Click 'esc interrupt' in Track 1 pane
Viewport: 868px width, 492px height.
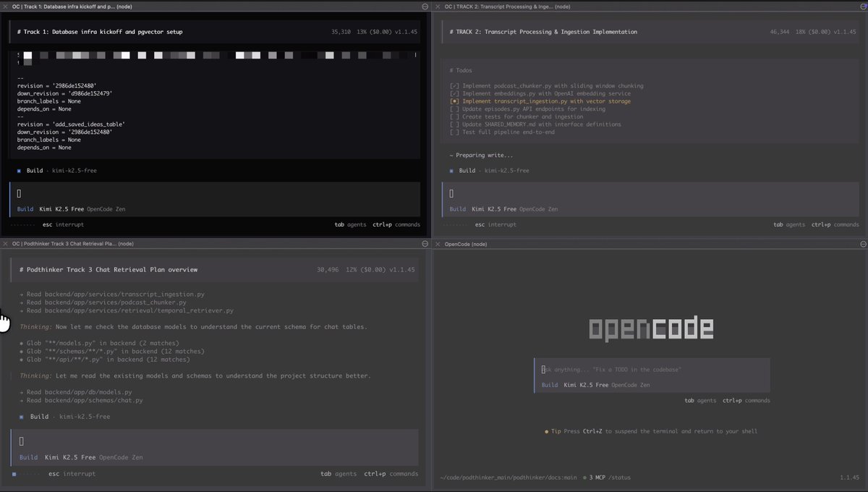(64, 224)
